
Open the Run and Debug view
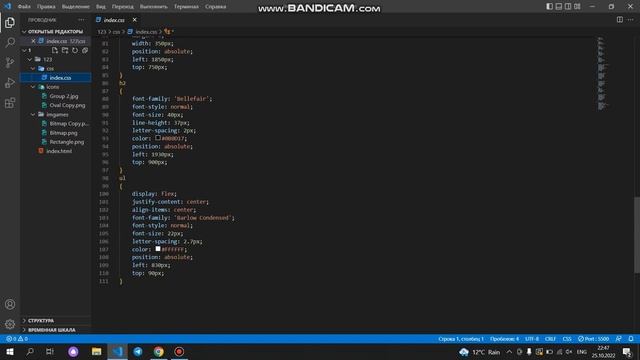coord(10,82)
